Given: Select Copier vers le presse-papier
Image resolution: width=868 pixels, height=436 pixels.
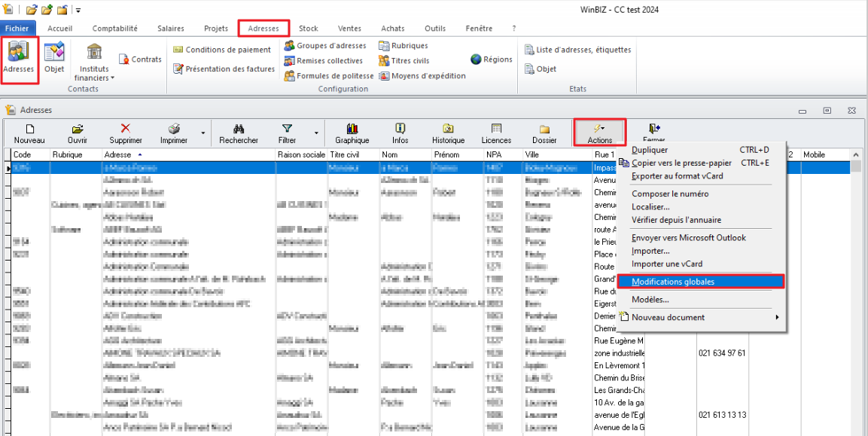Looking at the screenshot, I should 702,163.
